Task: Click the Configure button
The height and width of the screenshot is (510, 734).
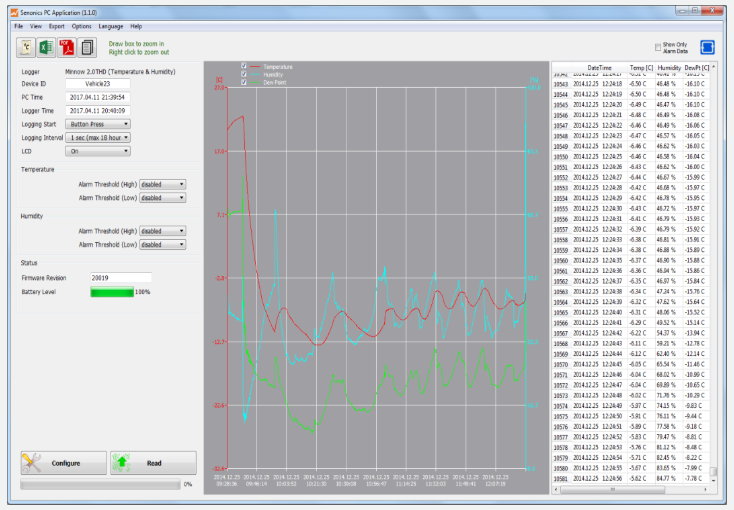Action: point(64,463)
